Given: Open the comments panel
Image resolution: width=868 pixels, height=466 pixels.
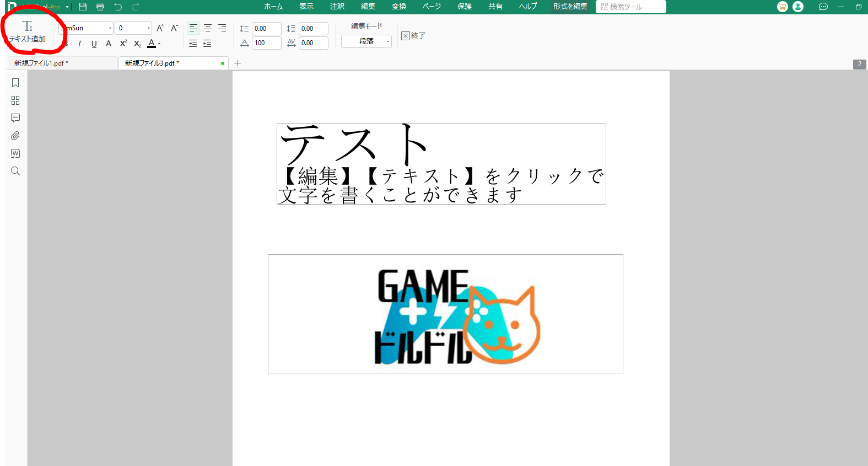Looking at the screenshot, I should (15, 118).
